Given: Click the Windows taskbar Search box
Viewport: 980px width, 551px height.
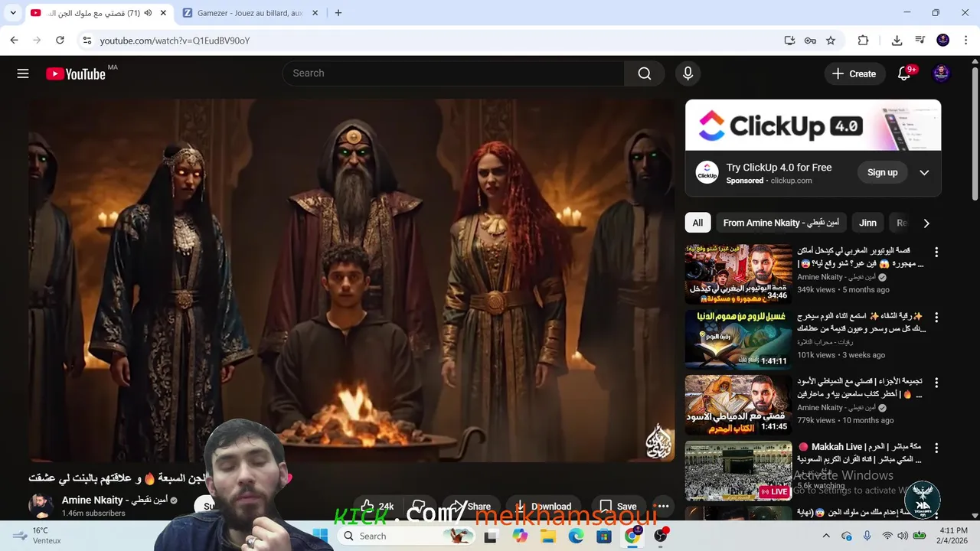Looking at the screenshot, I should point(406,536).
